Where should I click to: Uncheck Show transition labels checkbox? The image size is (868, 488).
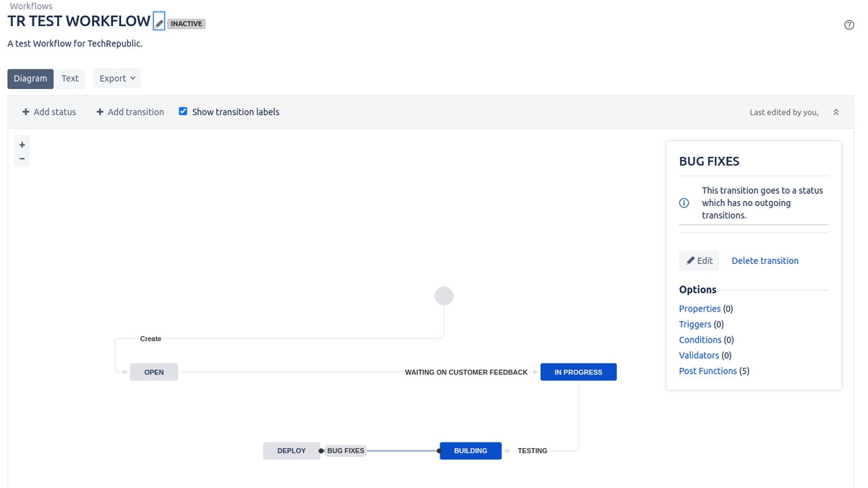click(x=183, y=111)
